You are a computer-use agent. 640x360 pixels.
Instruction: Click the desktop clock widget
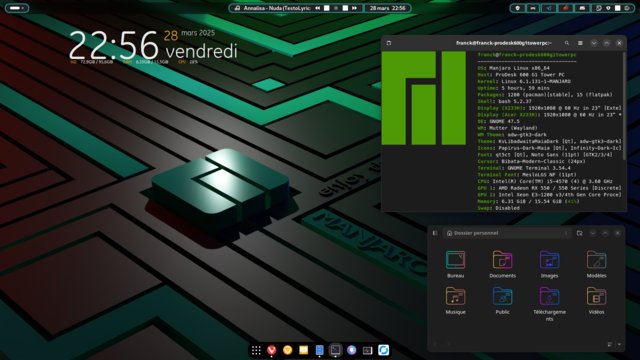153,47
